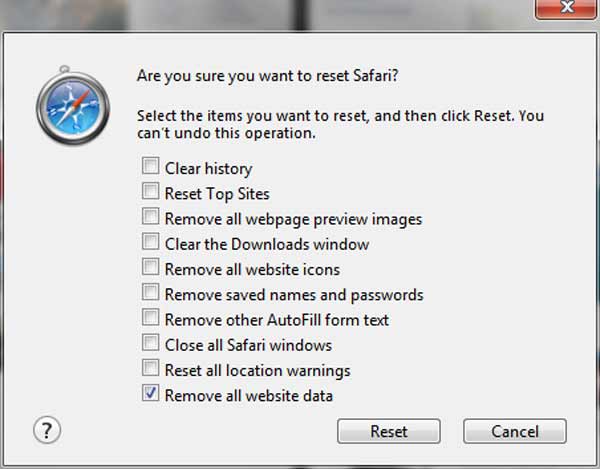This screenshot has height=469, width=600.
Task: Uncheck Remove all website data
Action: (150, 393)
